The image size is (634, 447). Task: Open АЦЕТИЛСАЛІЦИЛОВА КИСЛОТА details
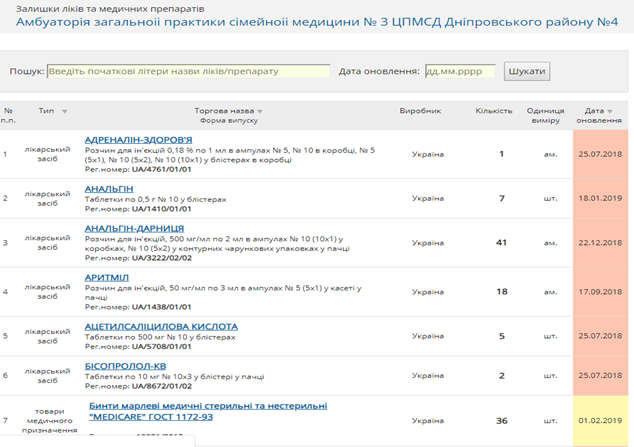click(161, 326)
